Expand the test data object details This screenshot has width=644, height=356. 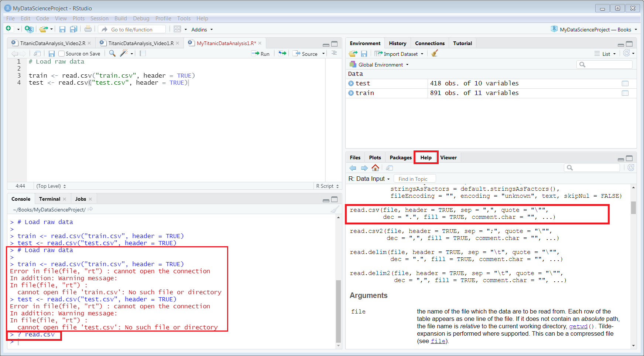pyautogui.click(x=351, y=84)
